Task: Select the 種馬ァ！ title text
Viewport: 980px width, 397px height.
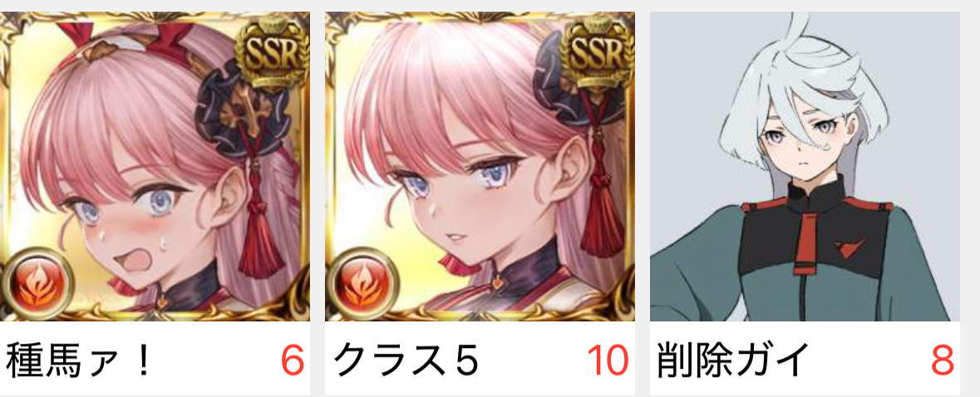Action: [x=79, y=360]
